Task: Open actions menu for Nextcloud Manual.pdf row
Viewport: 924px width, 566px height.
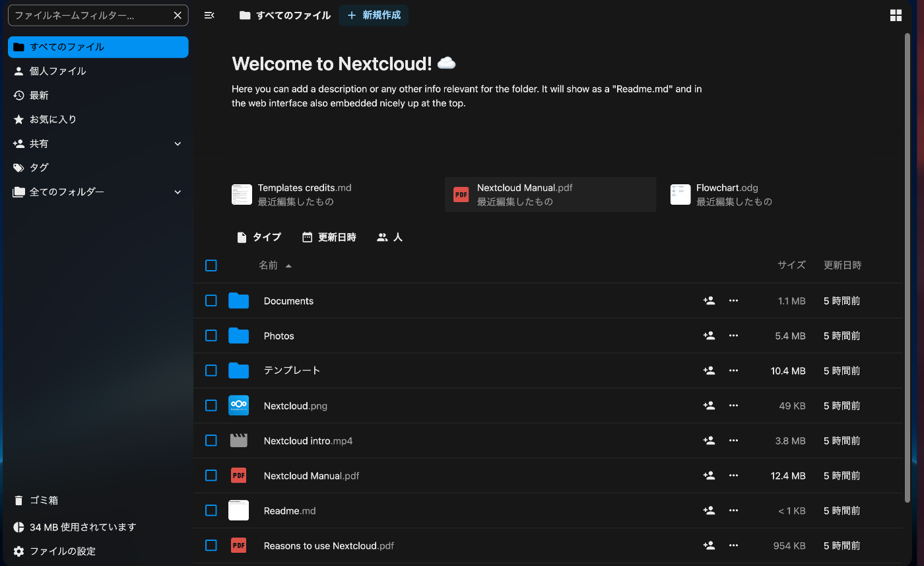Action: (733, 476)
